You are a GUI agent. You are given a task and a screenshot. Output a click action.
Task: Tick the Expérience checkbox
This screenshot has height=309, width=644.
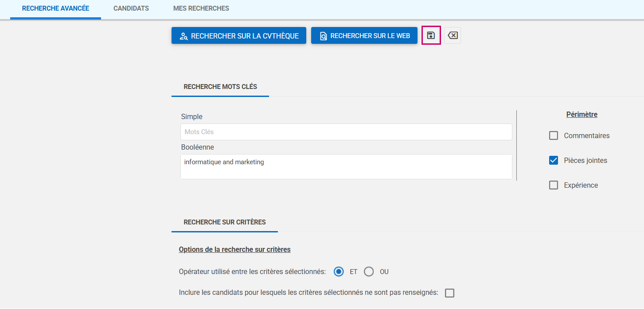554,185
